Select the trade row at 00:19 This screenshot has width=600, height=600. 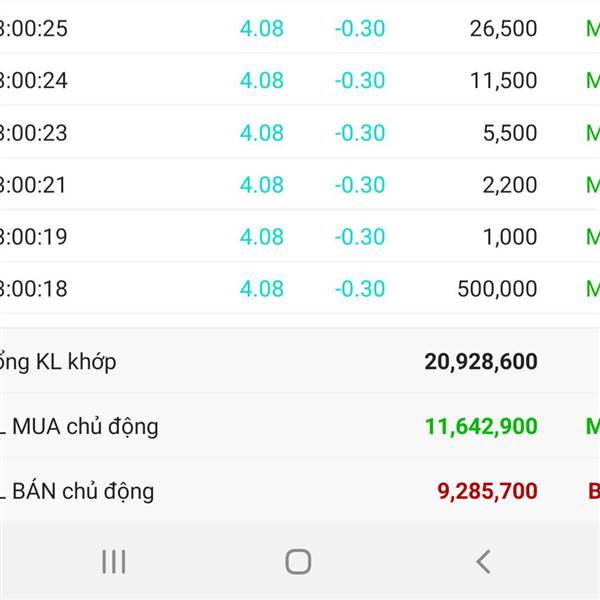click(x=300, y=236)
